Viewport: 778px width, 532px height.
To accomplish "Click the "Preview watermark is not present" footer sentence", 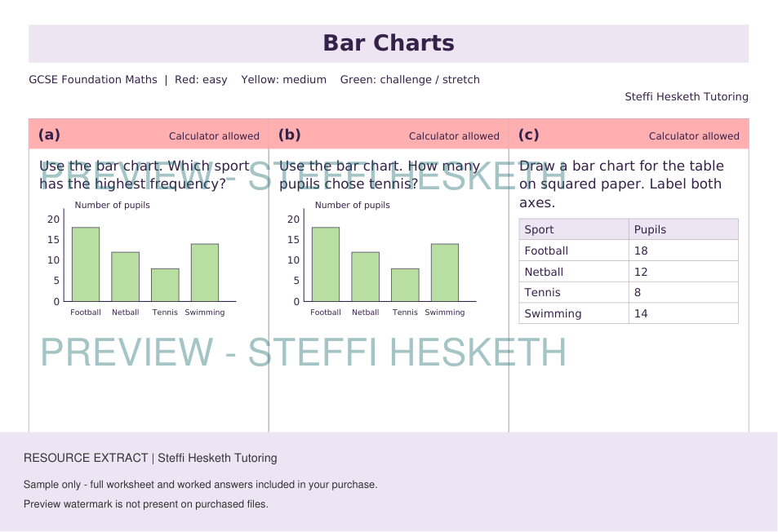I will click(146, 504).
